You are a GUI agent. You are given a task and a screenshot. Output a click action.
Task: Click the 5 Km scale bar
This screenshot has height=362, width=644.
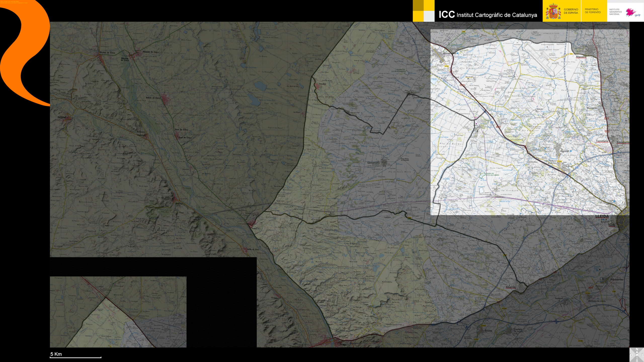click(x=75, y=357)
